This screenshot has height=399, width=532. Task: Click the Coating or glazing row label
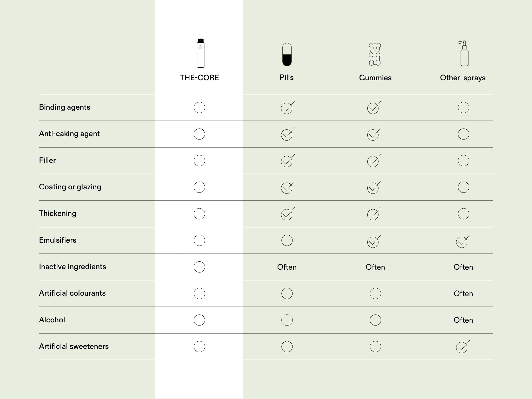(x=70, y=187)
